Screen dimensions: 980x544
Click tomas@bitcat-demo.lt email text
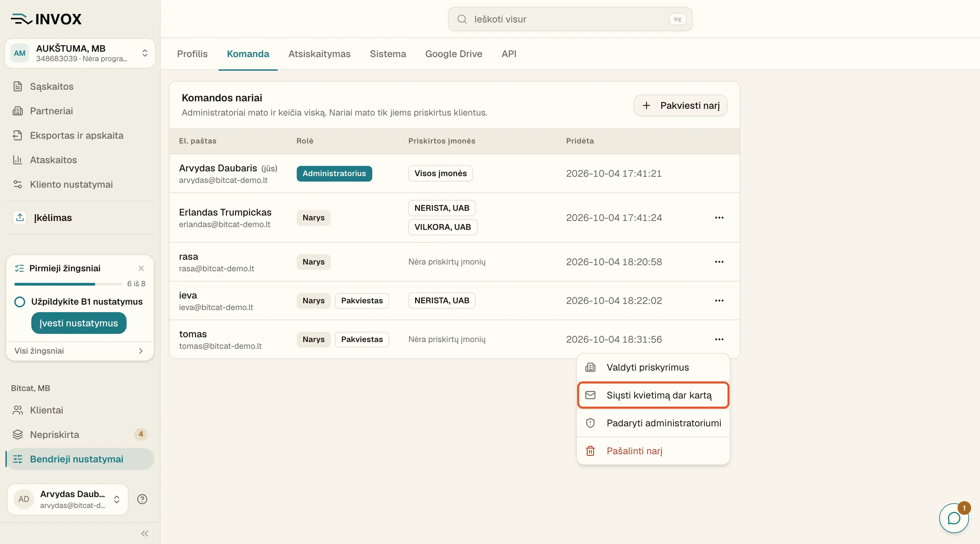[x=220, y=346]
